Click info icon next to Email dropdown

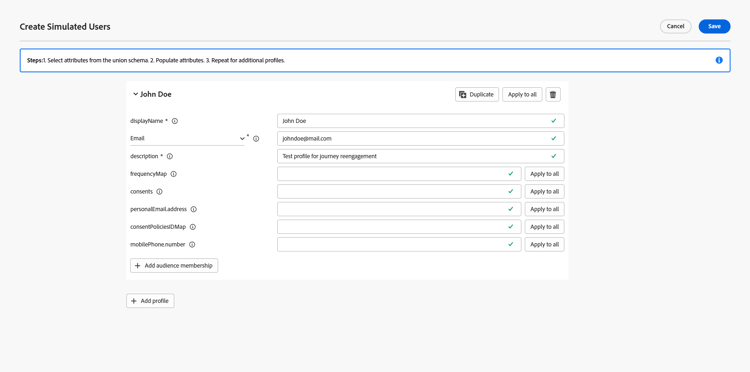pos(256,139)
